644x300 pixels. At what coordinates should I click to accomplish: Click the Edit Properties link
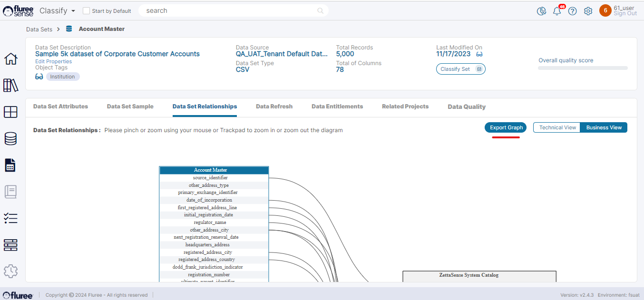(x=53, y=61)
